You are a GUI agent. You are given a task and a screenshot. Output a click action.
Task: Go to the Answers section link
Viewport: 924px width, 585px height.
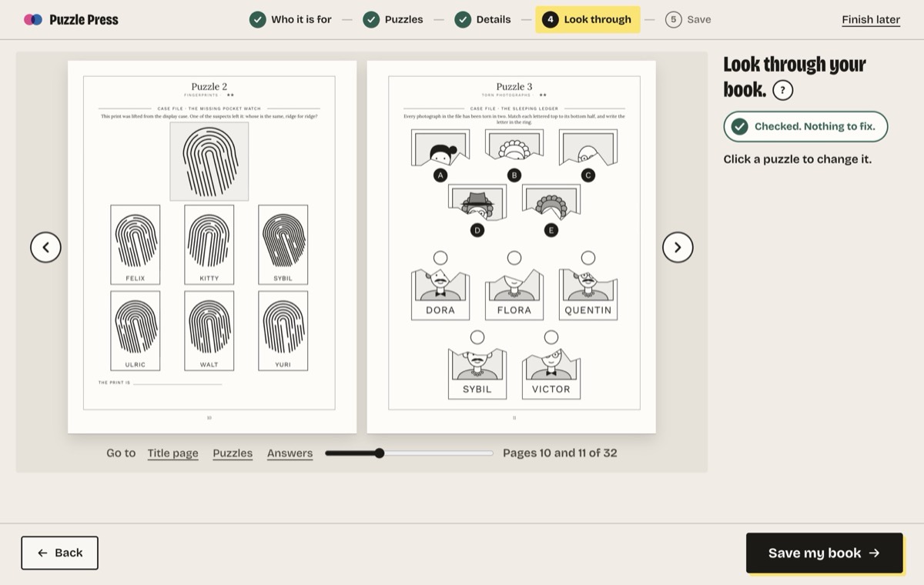(290, 453)
